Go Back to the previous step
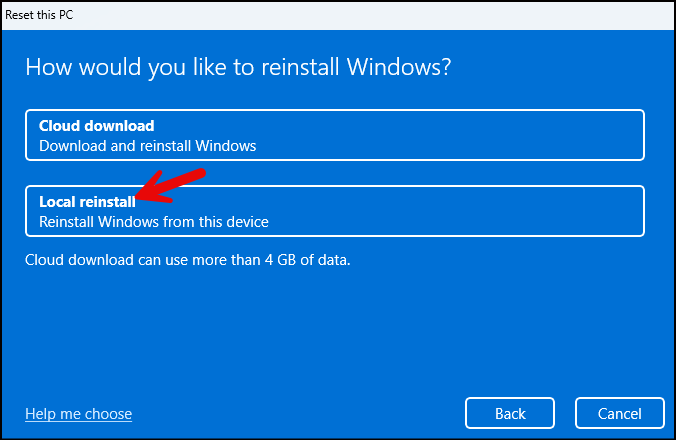 point(510,413)
